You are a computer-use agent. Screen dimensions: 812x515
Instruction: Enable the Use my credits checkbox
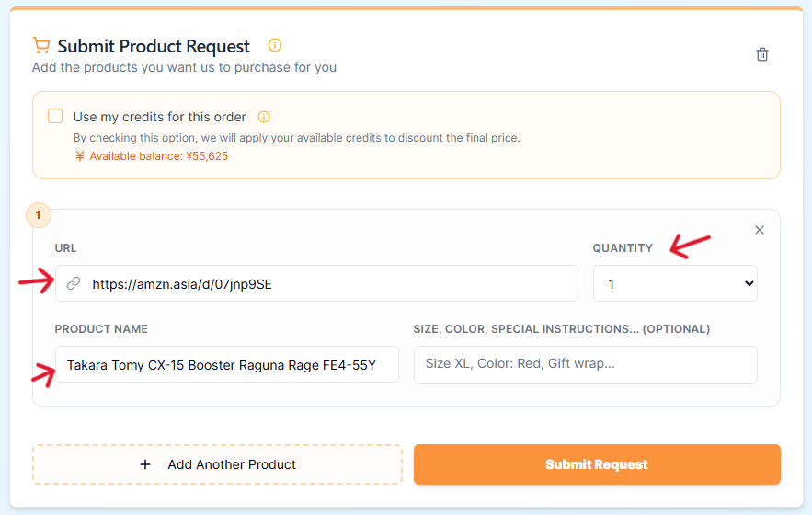click(x=55, y=116)
